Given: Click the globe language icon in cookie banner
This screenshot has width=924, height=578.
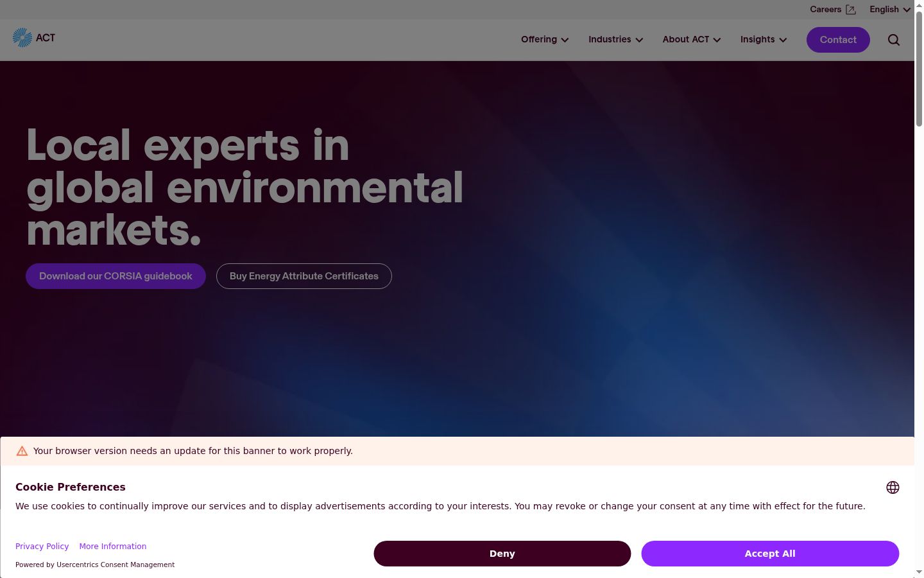Looking at the screenshot, I should (x=893, y=487).
